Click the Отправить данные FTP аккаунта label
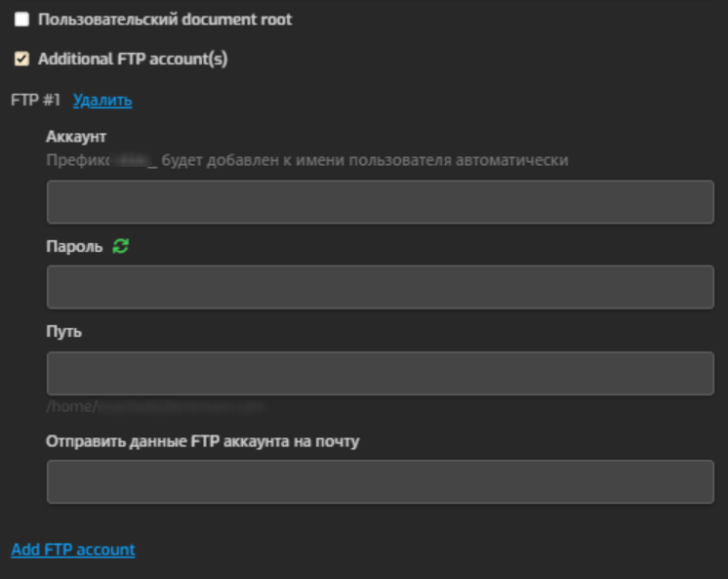Image resolution: width=728 pixels, height=579 pixels. pos(203,440)
